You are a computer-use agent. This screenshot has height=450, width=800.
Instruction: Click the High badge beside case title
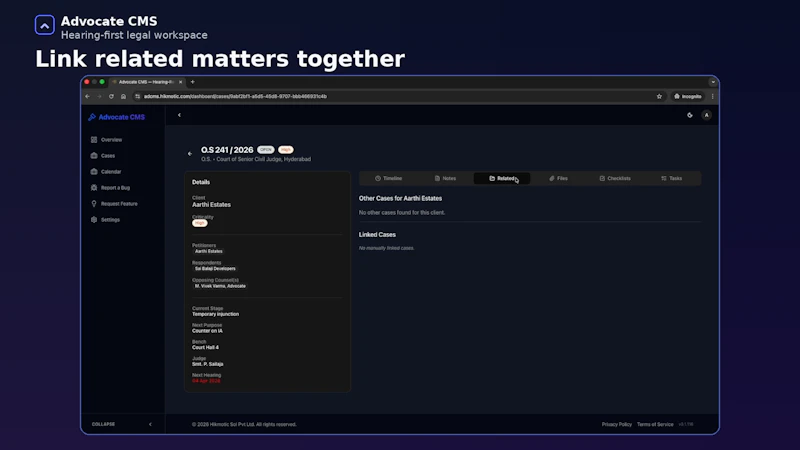click(x=286, y=149)
